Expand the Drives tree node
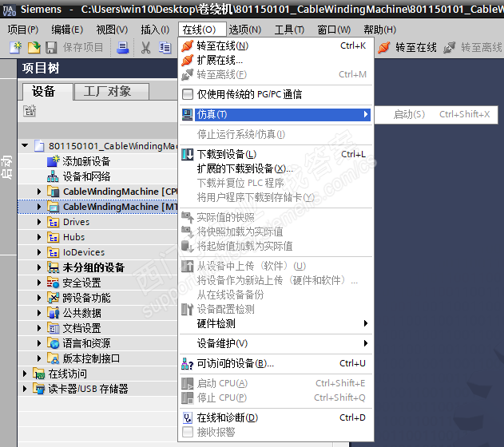 [39, 222]
